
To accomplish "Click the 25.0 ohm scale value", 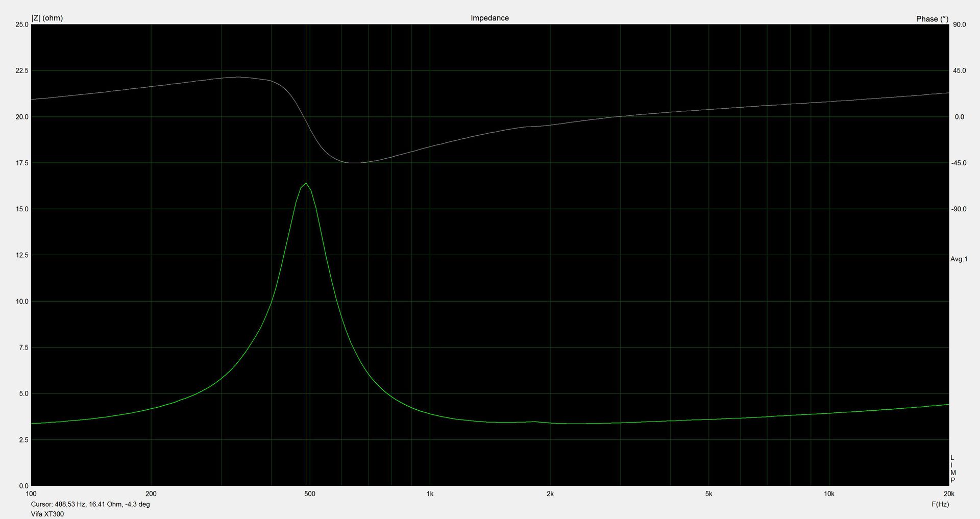I will 22,24.
